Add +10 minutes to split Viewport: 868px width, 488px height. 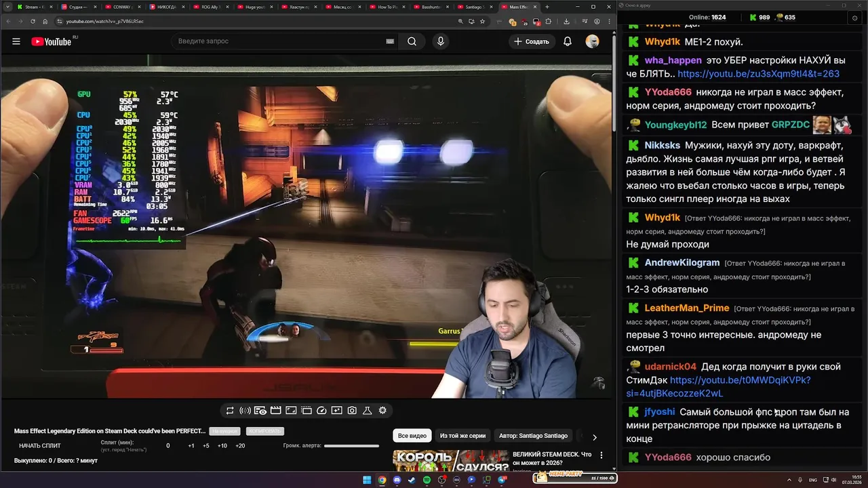click(222, 446)
